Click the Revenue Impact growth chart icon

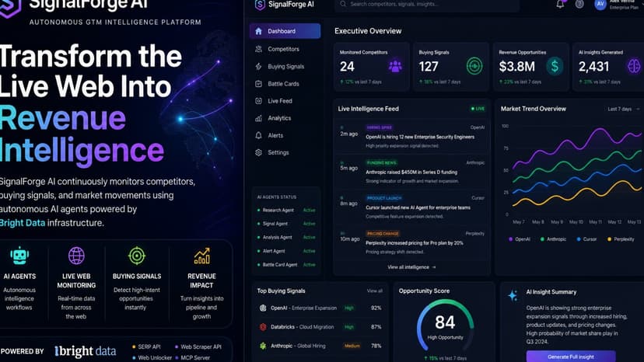point(201,256)
